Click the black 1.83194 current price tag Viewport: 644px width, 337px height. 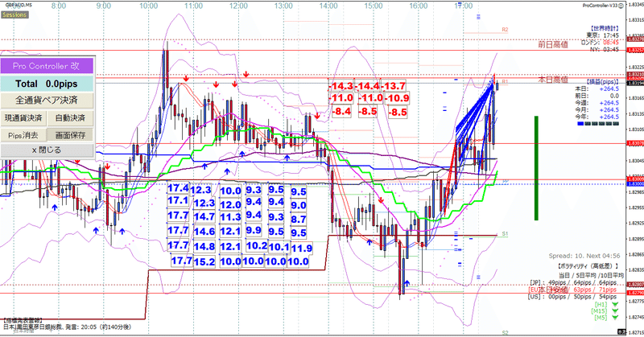[635, 84]
